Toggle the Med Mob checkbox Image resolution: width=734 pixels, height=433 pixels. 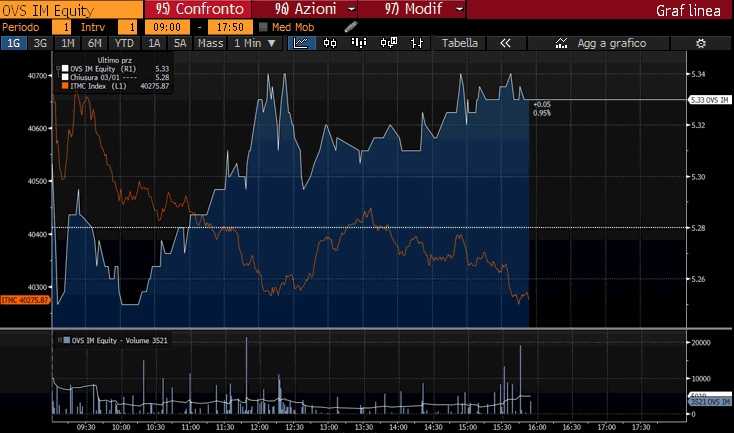[x=263, y=27]
